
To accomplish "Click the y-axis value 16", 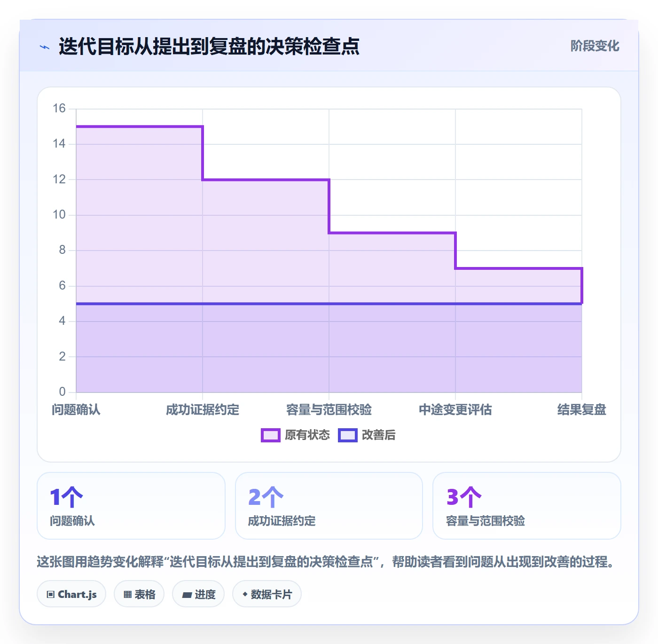I will (x=59, y=109).
